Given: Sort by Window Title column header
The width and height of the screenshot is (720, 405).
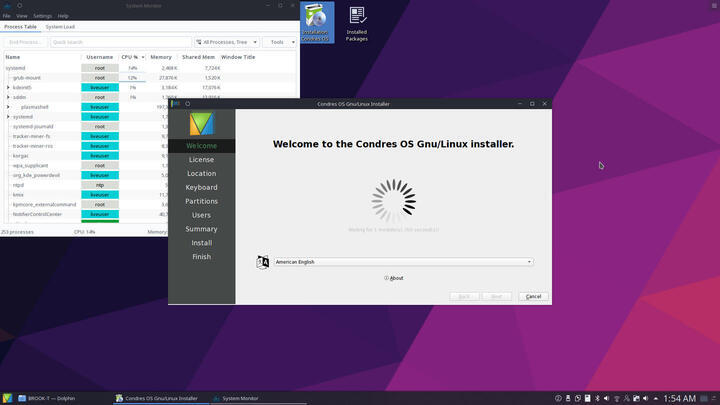Looking at the screenshot, I should [x=238, y=57].
